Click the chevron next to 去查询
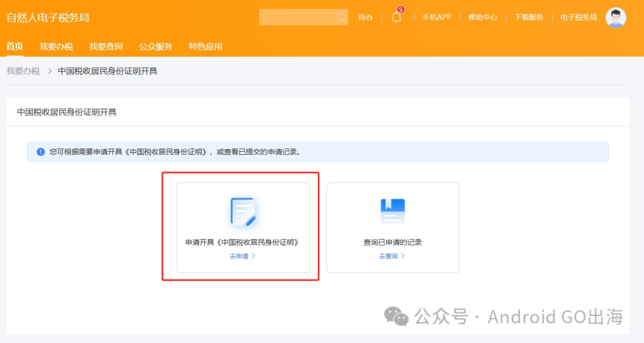 (403, 256)
